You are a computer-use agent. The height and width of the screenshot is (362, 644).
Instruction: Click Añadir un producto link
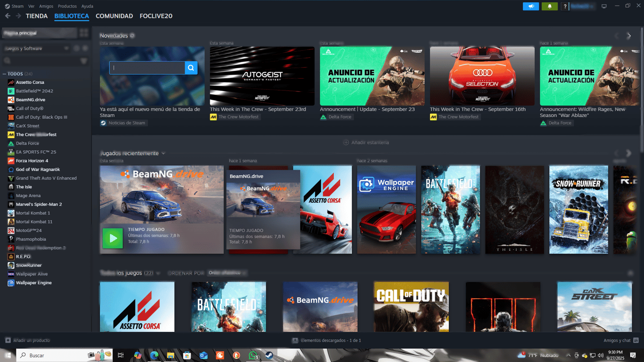(32, 340)
